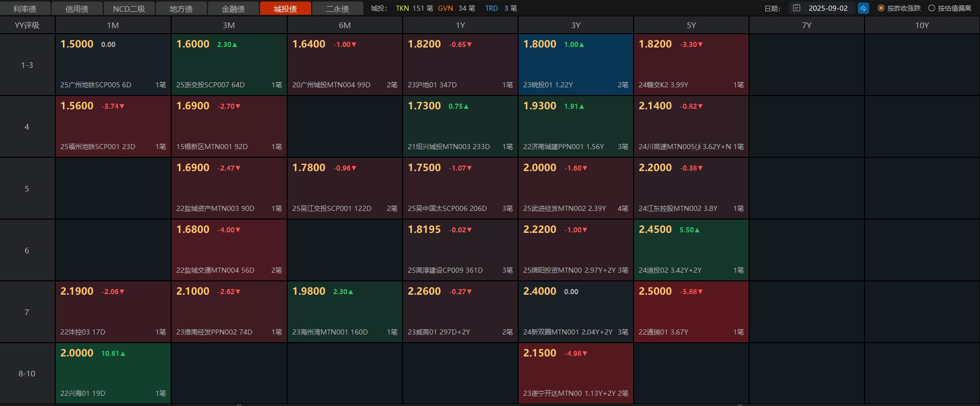This screenshot has width=980, height=406.
Task: Click the 1Y column header
Action: 460,25
